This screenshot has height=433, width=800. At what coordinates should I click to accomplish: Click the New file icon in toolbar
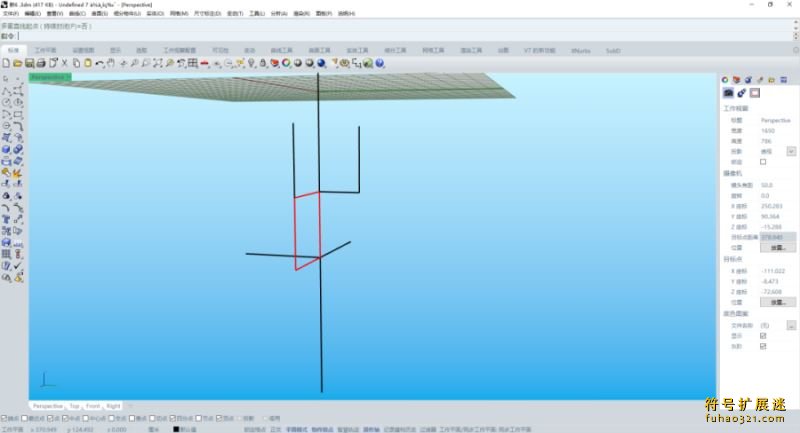(6, 63)
